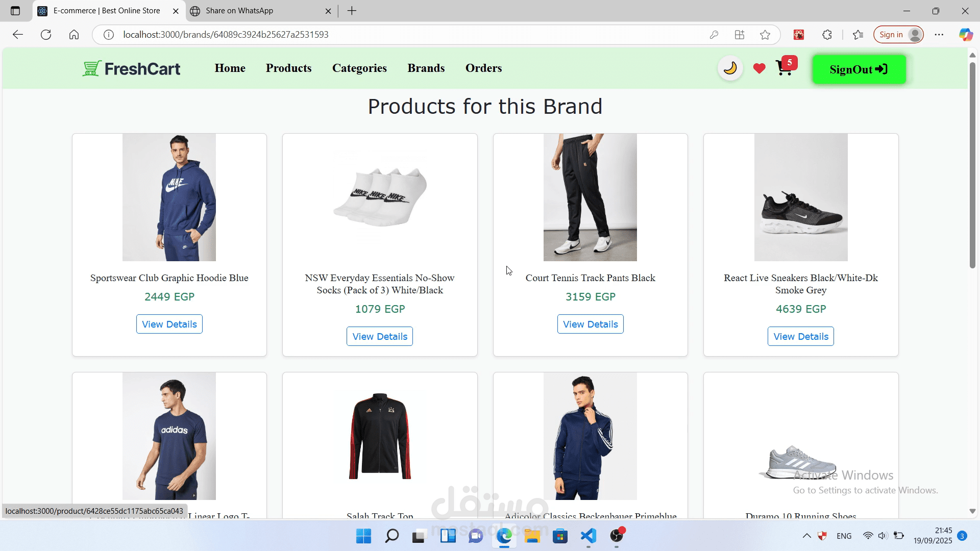Open the volume speaker icon
This screenshot has width=980, height=551.
pos(883,536)
